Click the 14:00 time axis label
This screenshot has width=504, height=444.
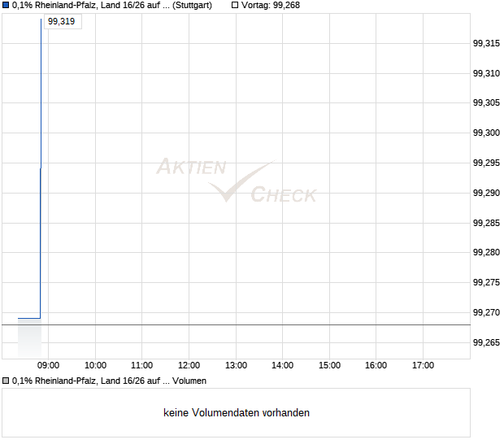point(283,366)
